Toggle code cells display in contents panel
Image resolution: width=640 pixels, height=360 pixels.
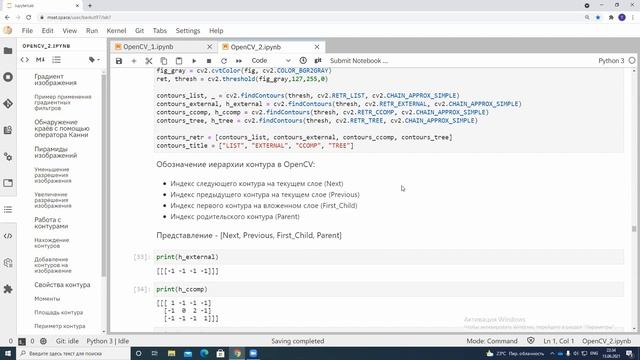[24, 60]
